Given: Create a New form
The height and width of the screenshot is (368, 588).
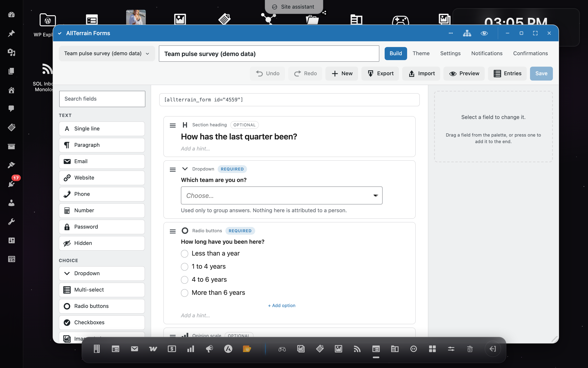Looking at the screenshot, I should point(342,74).
